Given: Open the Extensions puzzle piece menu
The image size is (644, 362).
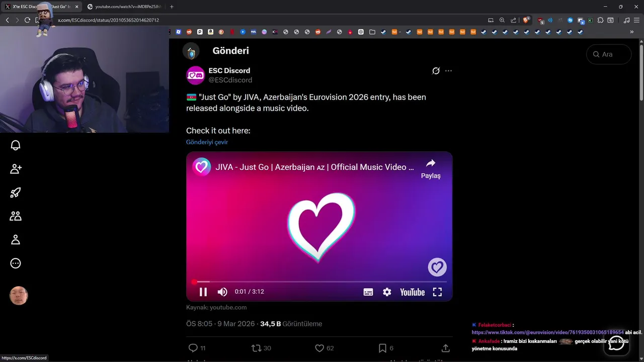Looking at the screenshot, I should click(x=600, y=20).
